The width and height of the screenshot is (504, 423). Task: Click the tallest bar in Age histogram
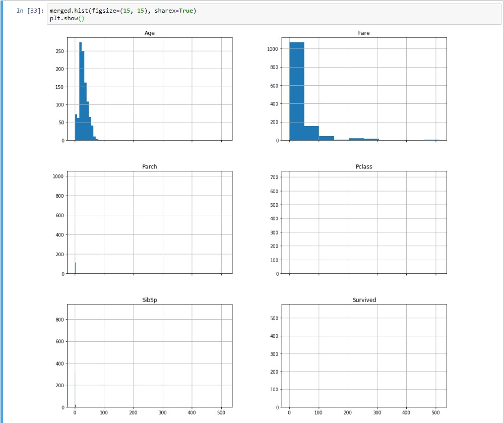(80, 91)
